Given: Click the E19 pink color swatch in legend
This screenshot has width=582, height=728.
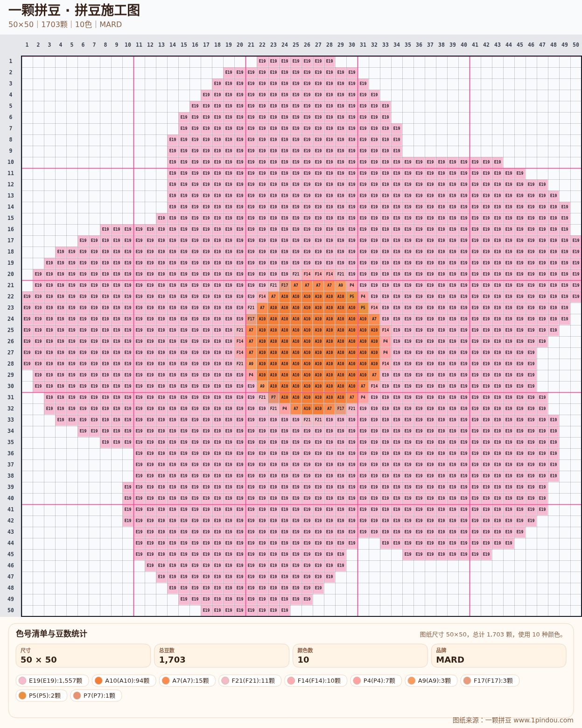Looking at the screenshot, I should pos(22,681).
